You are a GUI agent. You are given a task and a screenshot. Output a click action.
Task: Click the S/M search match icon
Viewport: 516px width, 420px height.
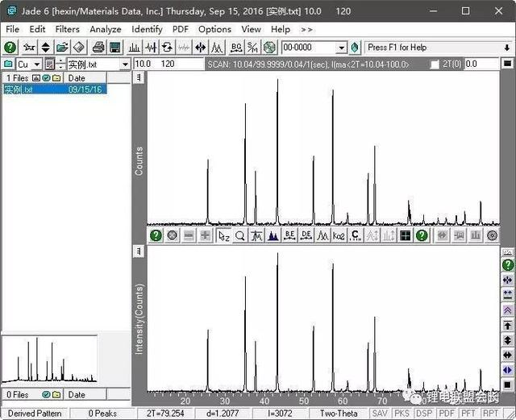click(x=252, y=48)
